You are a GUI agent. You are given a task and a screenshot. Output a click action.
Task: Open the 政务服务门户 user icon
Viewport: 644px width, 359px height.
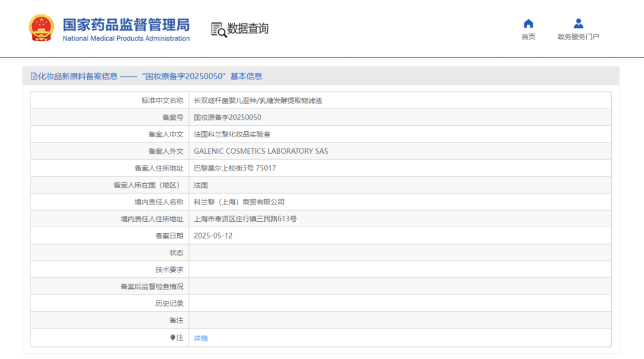(x=578, y=23)
